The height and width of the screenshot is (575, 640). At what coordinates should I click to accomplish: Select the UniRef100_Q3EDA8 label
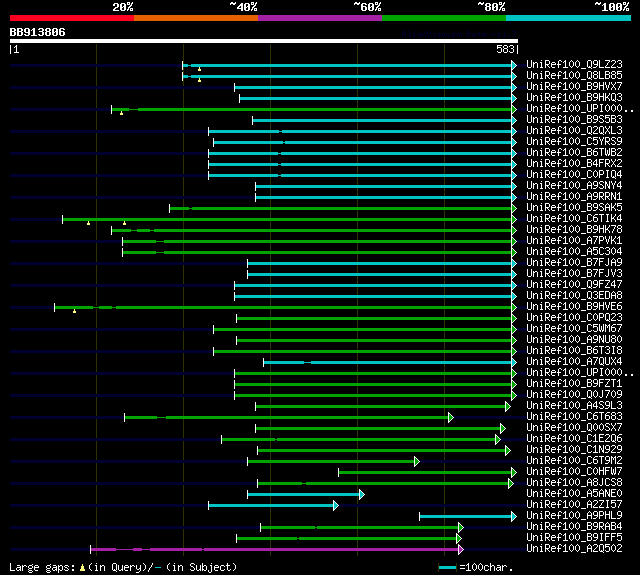click(x=574, y=295)
